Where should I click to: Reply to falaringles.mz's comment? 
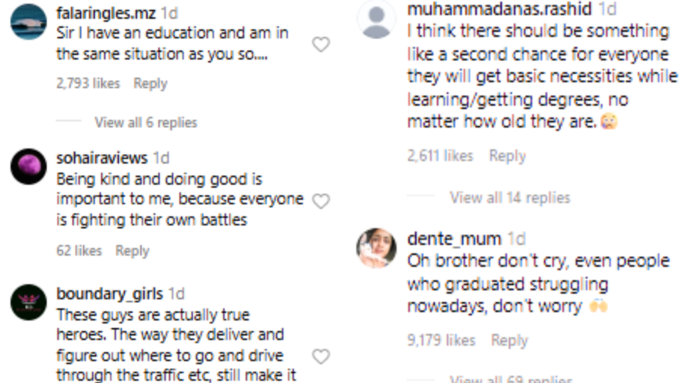(150, 83)
